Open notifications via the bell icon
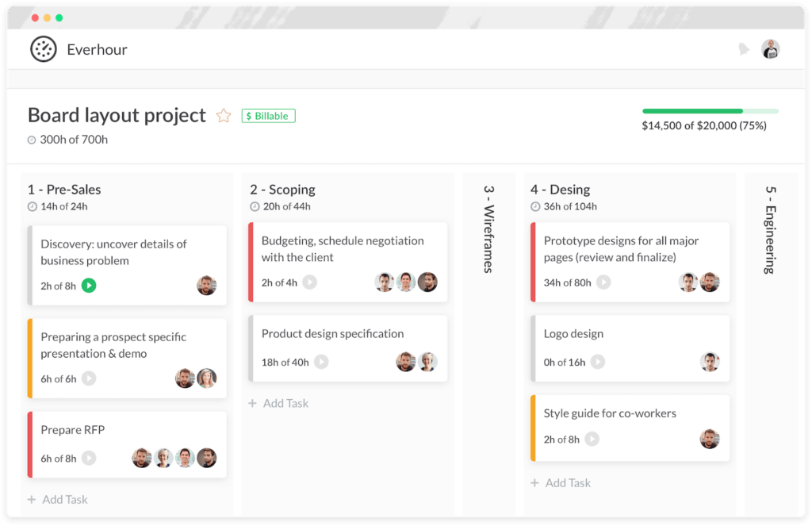Screen dimensions: 812x526 (744, 48)
